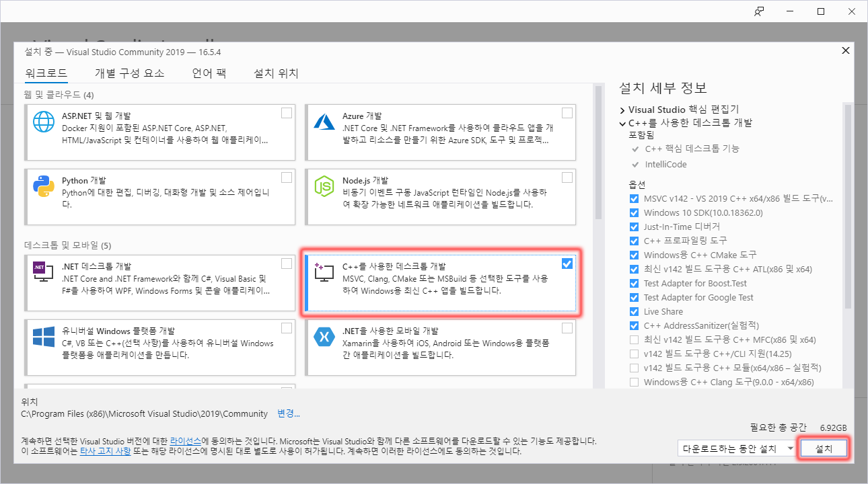Click the feedback icon in title bar
Image resolution: width=868 pixels, height=484 pixels.
point(759,11)
